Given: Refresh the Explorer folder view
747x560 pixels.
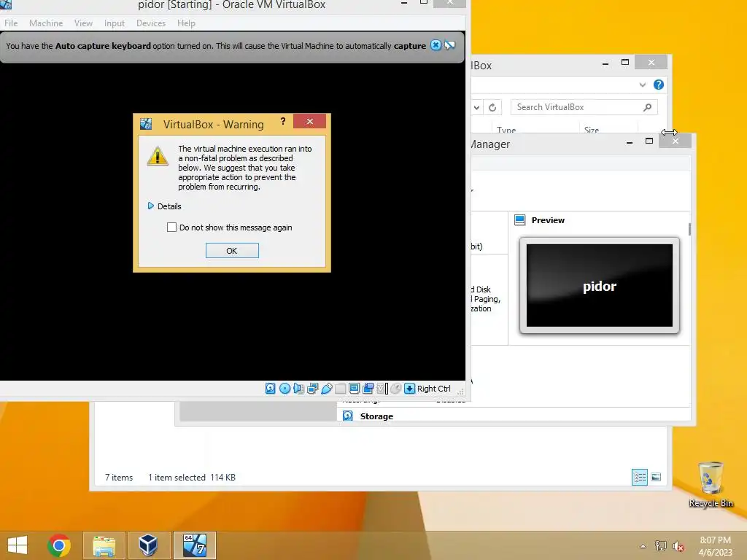Looking at the screenshot, I should (x=492, y=107).
